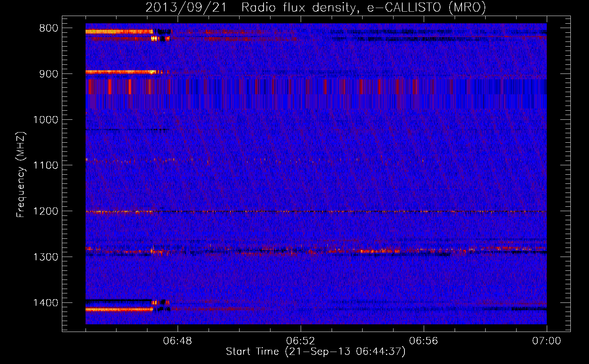Click the 07:00 time axis label

tap(546, 341)
